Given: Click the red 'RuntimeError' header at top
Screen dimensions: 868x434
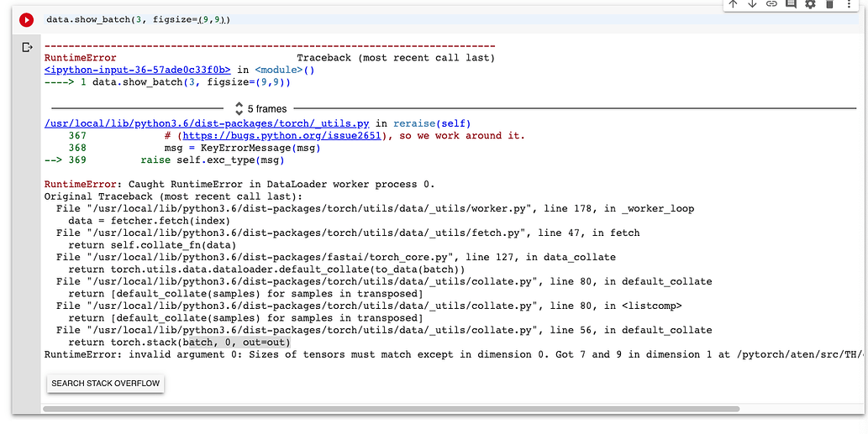Looking at the screenshot, I should pyautogui.click(x=81, y=58).
